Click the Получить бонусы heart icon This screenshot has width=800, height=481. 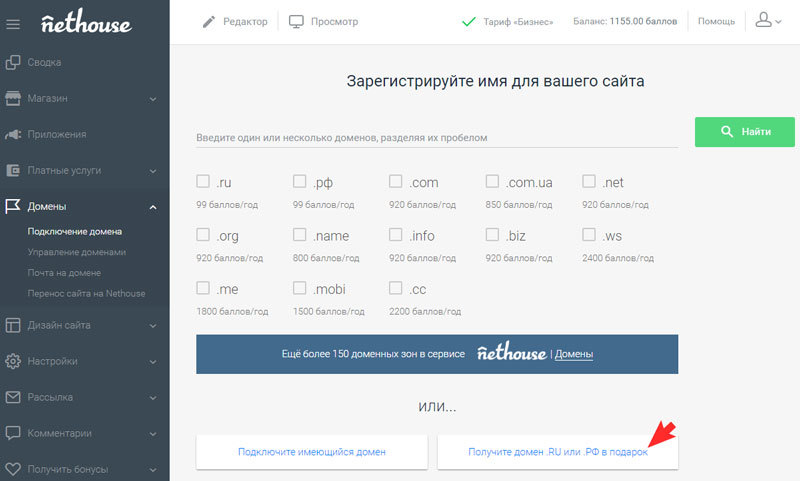pyautogui.click(x=13, y=469)
